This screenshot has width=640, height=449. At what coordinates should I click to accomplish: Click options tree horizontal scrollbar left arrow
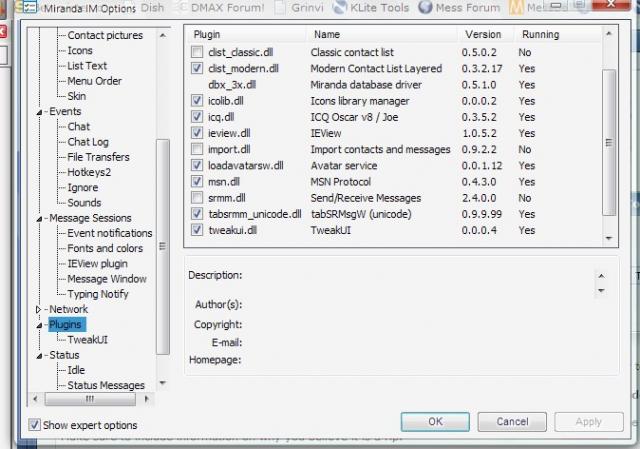[35, 399]
